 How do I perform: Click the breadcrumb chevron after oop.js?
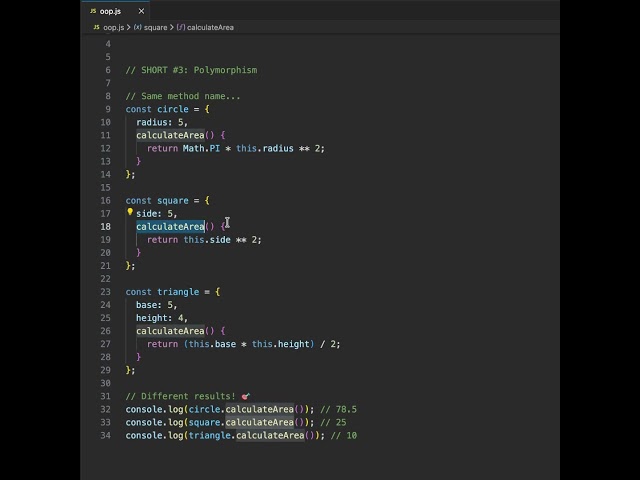coord(129,27)
